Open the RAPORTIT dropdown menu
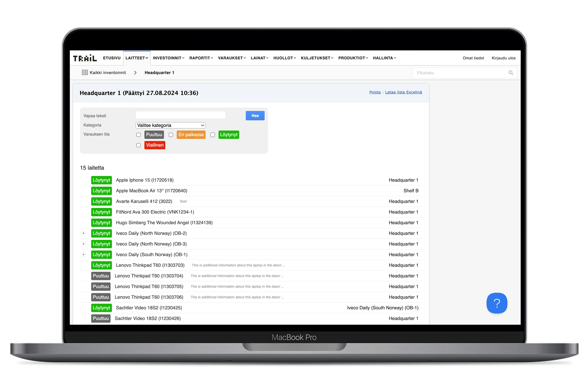This screenshot has width=588, height=374. point(201,58)
